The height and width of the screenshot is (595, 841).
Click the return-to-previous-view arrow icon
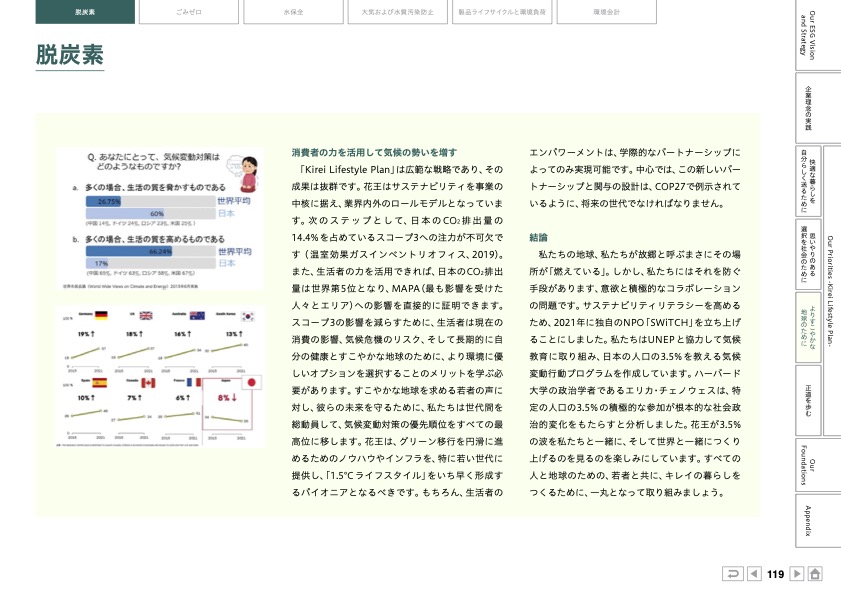coord(733,574)
